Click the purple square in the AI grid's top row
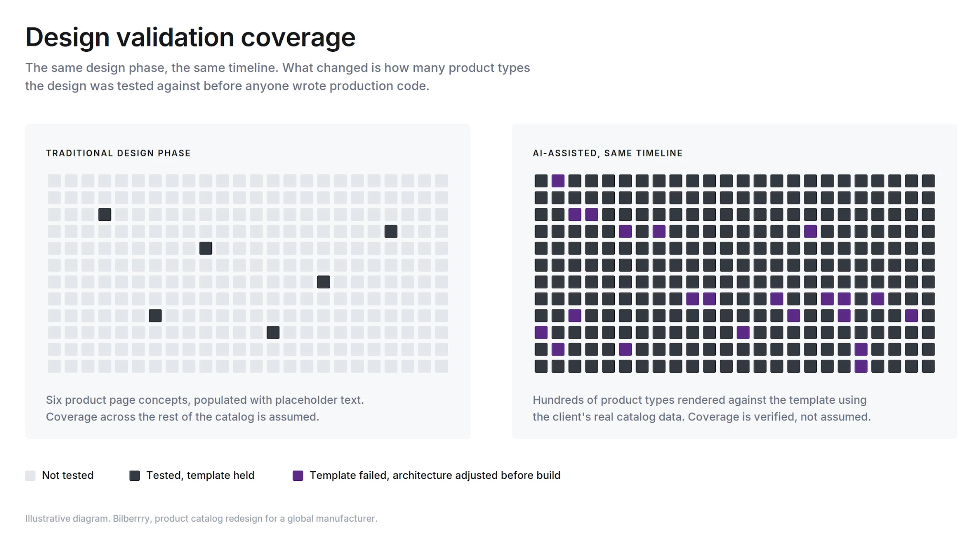This screenshot has height=535, width=980. tap(558, 181)
